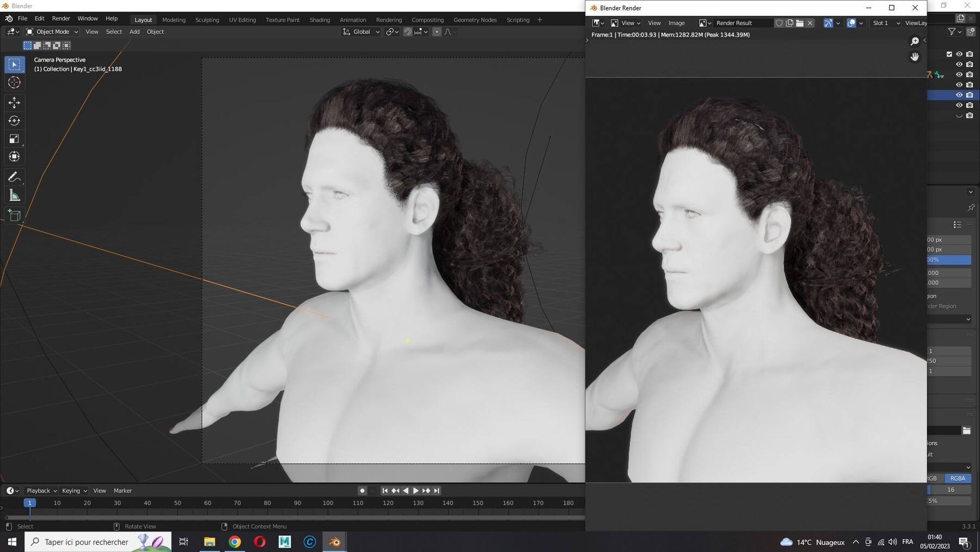Image resolution: width=980 pixels, height=552 pixels.
Task: Select the Add Cube tool
Action: pos(15,215)
